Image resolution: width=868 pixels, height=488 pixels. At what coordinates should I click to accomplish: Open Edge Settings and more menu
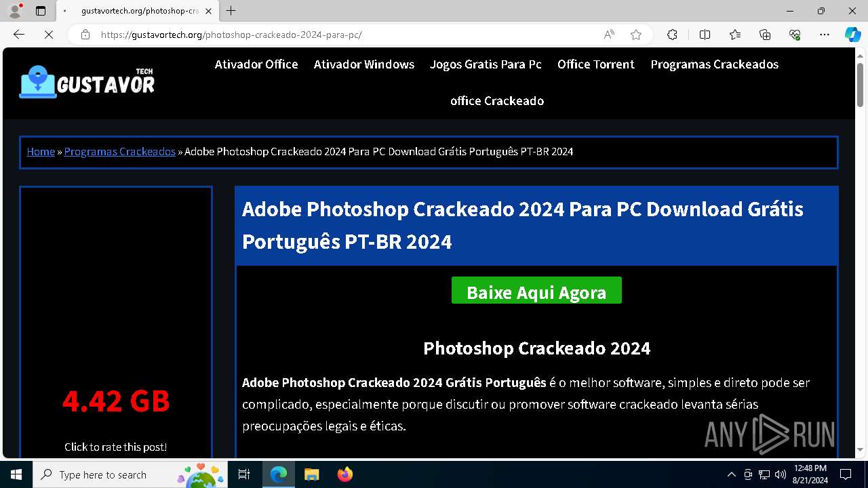(x=825, y=35)
